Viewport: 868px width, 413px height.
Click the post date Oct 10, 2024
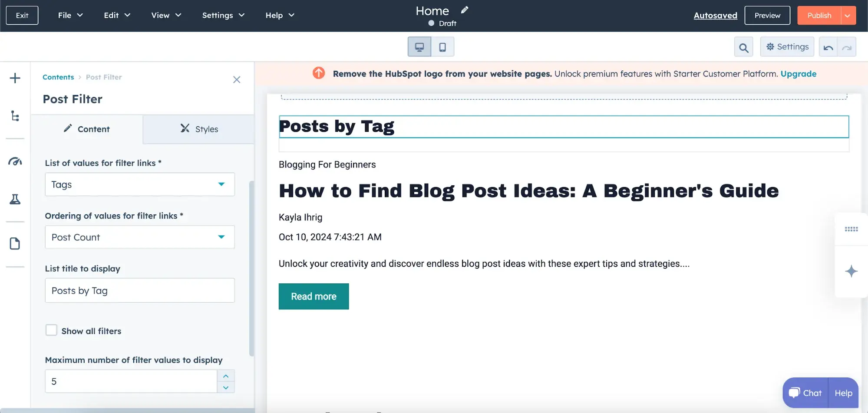tap(330, 237)
